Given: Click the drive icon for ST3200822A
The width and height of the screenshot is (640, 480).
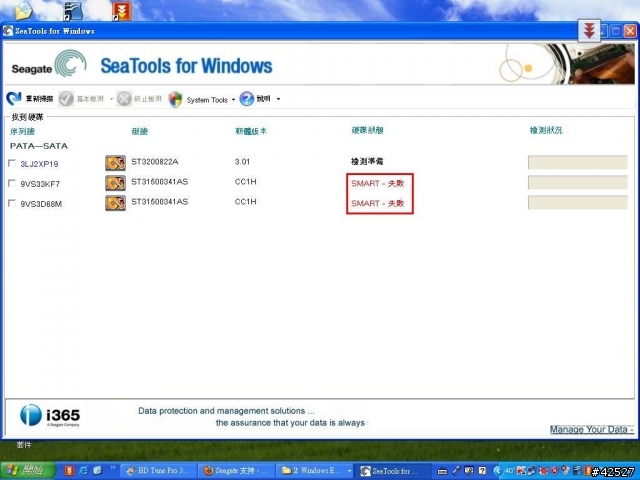Looking at the screenshot, I should tap(116, 163).
